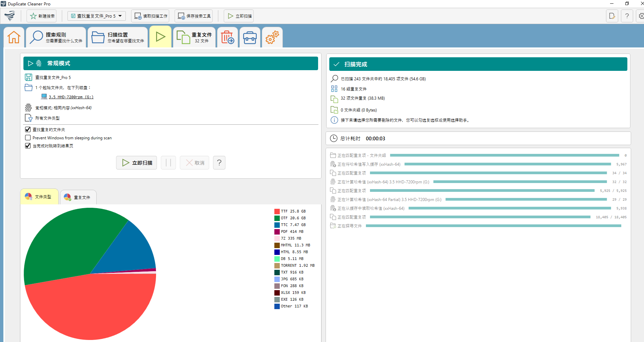Click the files icon beside 32 项文件重复
The image size is (644, 342).
click(334, 99)
